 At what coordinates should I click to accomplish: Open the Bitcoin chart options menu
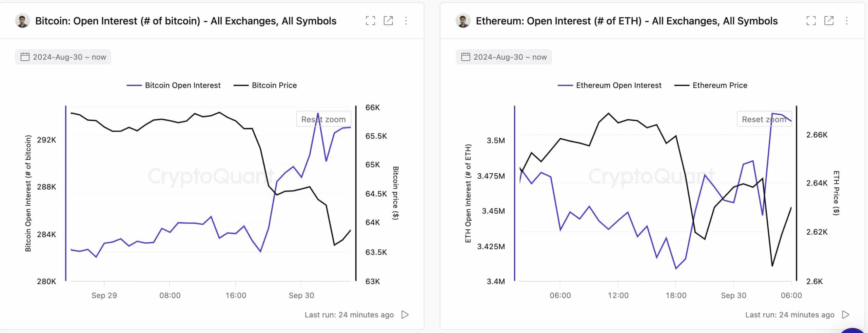406,21
